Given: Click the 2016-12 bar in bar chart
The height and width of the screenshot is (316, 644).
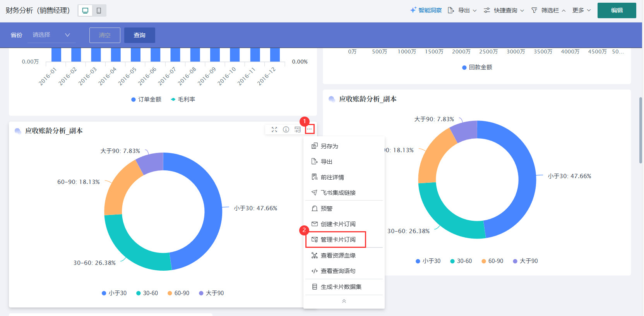Looking at the screenshot, I should pos(275,55).
